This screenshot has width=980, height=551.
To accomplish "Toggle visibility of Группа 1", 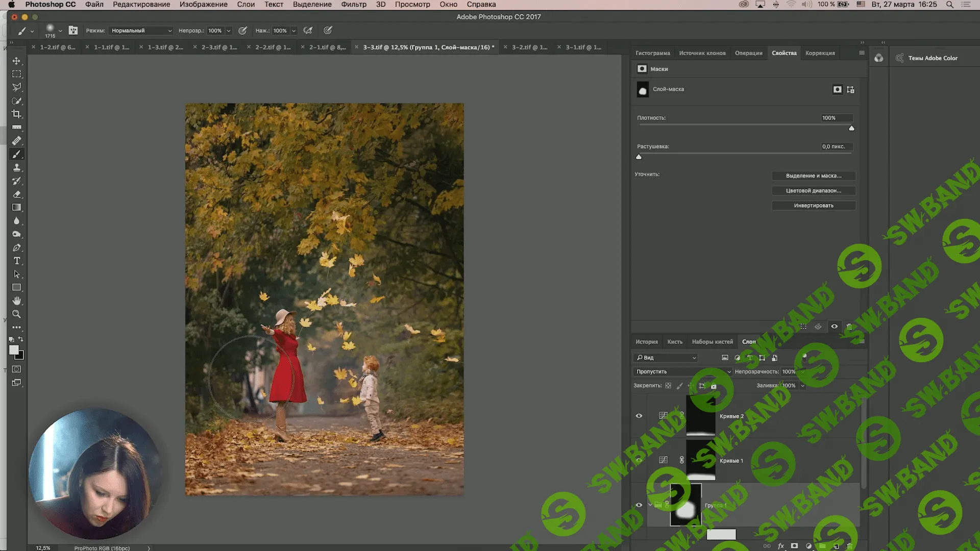I will [639, 505].
